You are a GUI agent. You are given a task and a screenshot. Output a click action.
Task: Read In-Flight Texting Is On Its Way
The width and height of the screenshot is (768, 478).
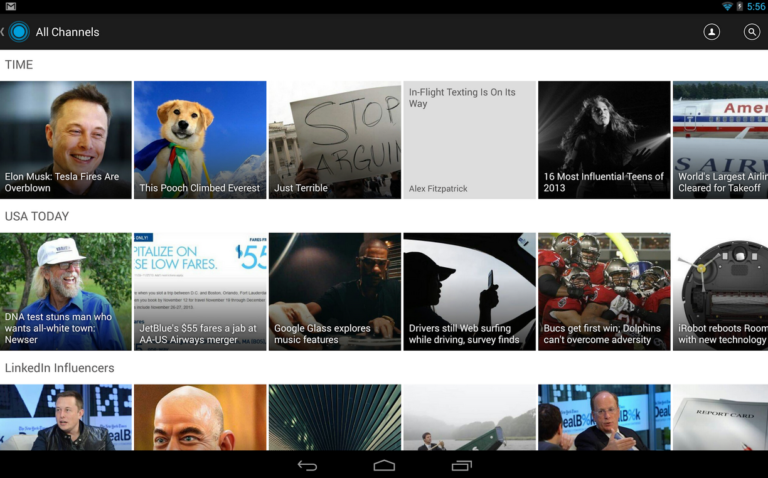[469, 140]
